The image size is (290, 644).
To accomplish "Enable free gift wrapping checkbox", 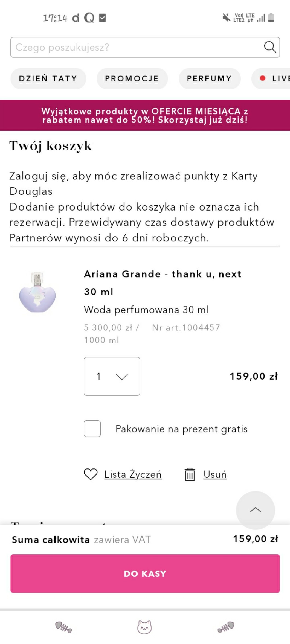I will 92,429.
